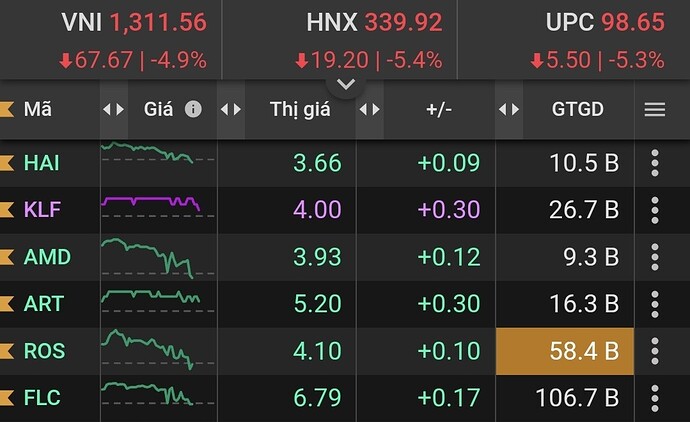The height and width of the screenshot is (422, 690).
Task: Select the GTGD column header
Action: click(x=578, y=109)
